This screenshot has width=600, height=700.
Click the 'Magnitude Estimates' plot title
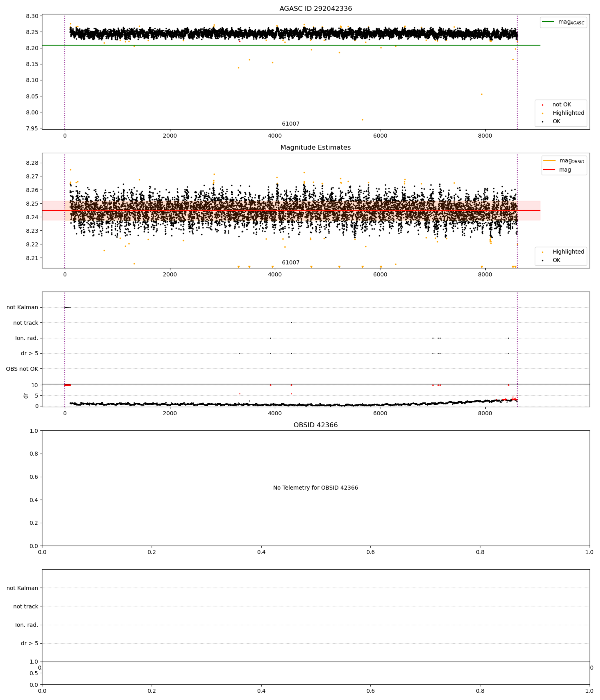pos(316,148)
